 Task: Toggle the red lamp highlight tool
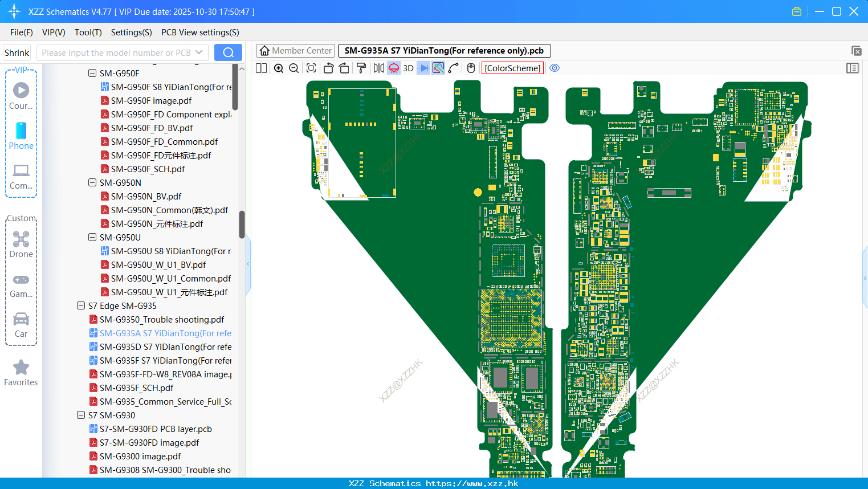click(x=394, y=68)
